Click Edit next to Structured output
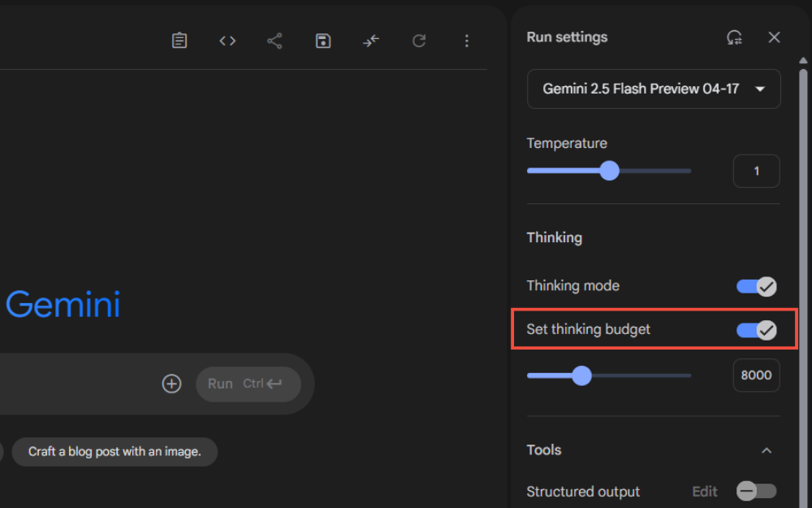The image size is (812, 508). tap(705, 492)
